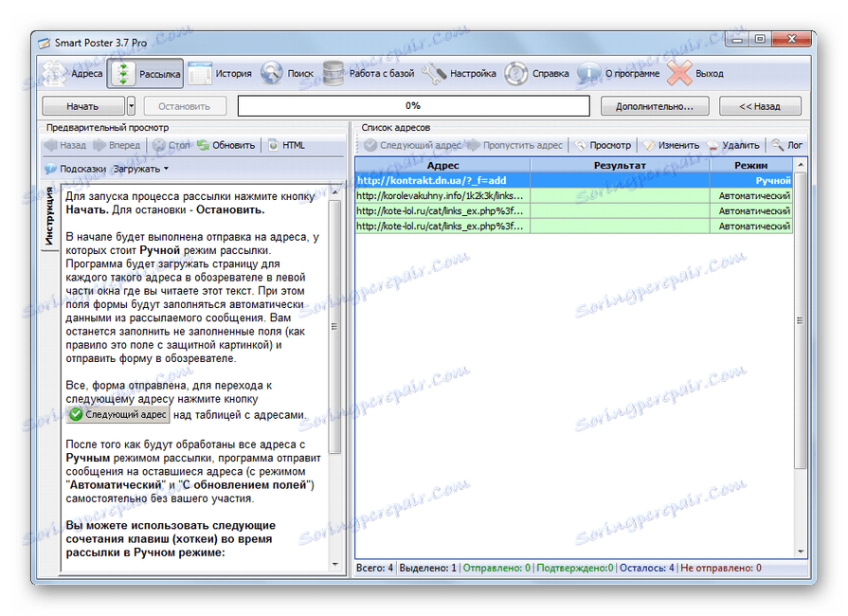
Task: Sort by the Режим column header
Action: [x=750, y=165]
